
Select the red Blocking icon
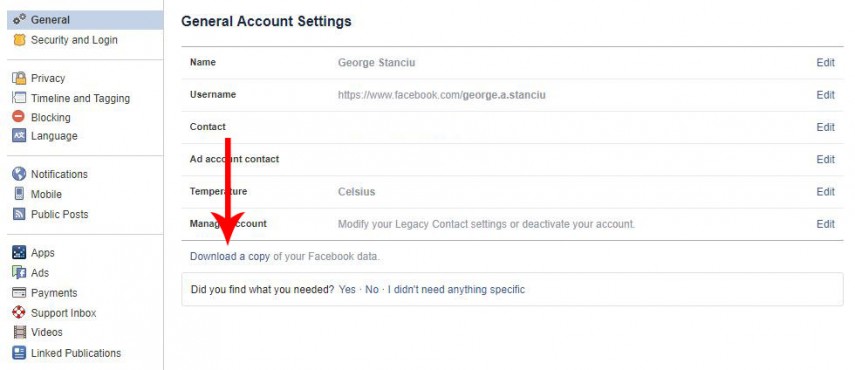click(19, 117)
